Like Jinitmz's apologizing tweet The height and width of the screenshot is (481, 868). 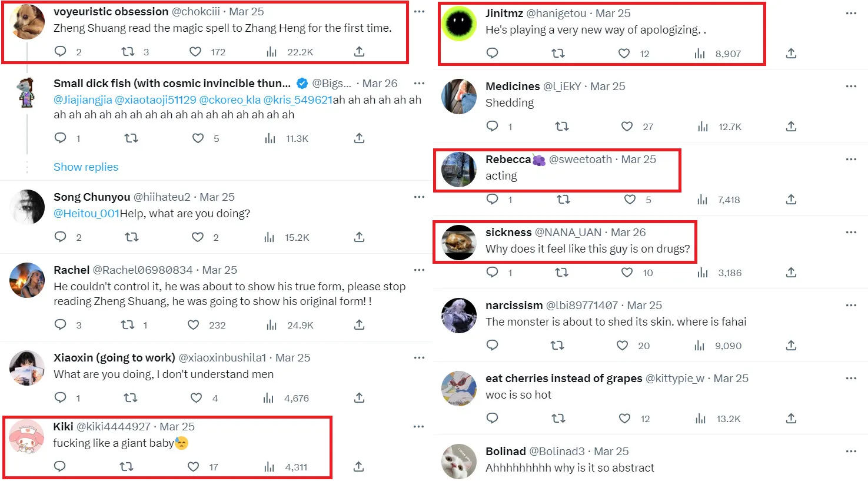(x=624, y=54)
